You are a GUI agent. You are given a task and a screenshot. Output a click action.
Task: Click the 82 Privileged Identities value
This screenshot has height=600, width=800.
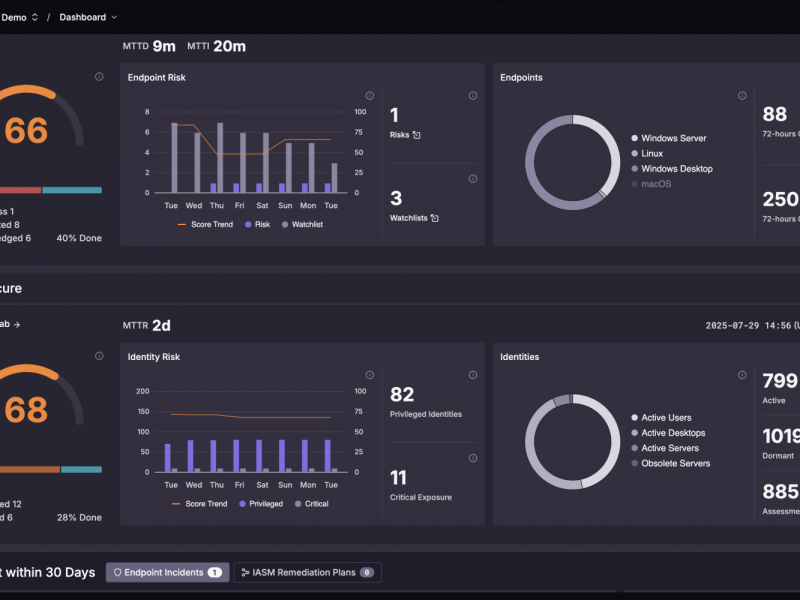tap(402, 394)
